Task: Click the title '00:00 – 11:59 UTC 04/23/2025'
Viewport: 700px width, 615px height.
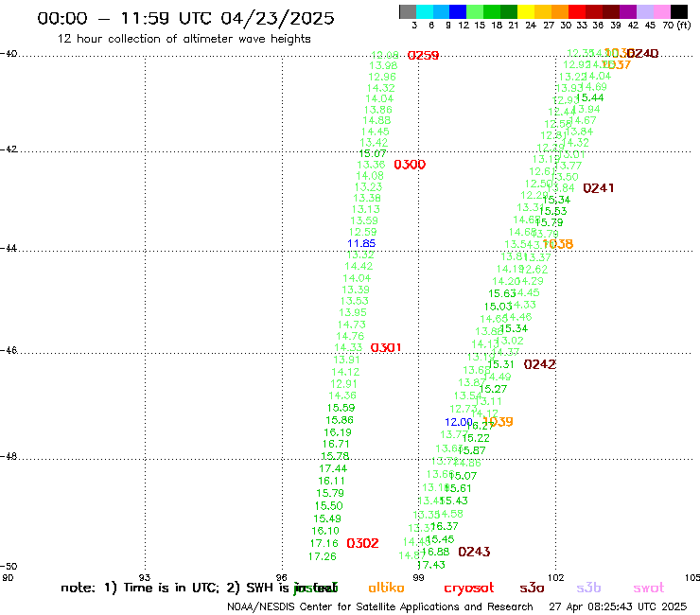Action: click(x=185, y=18)
